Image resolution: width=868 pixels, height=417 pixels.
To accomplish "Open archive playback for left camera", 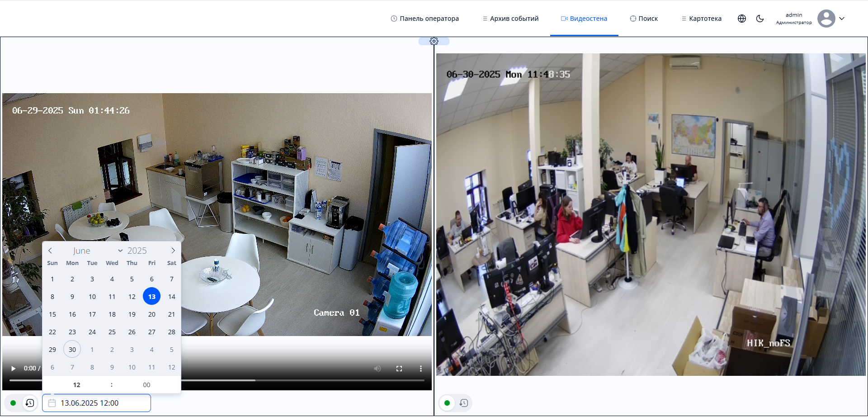I will 30,403.
